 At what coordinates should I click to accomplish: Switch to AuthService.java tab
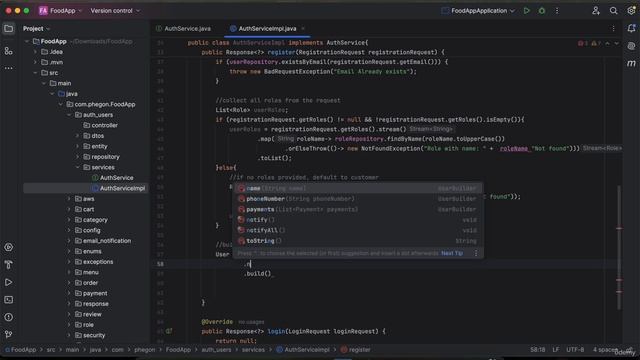(184, 29)
